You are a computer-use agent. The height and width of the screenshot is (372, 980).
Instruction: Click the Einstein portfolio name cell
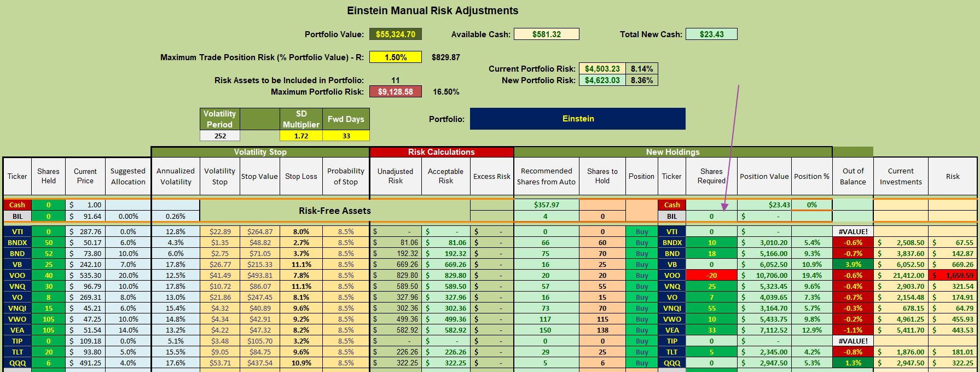(x=578, y=119)
